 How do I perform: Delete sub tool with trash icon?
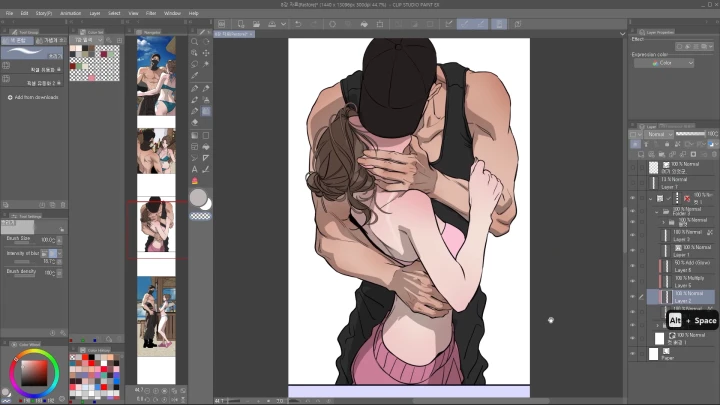click(x=63, y=205)
